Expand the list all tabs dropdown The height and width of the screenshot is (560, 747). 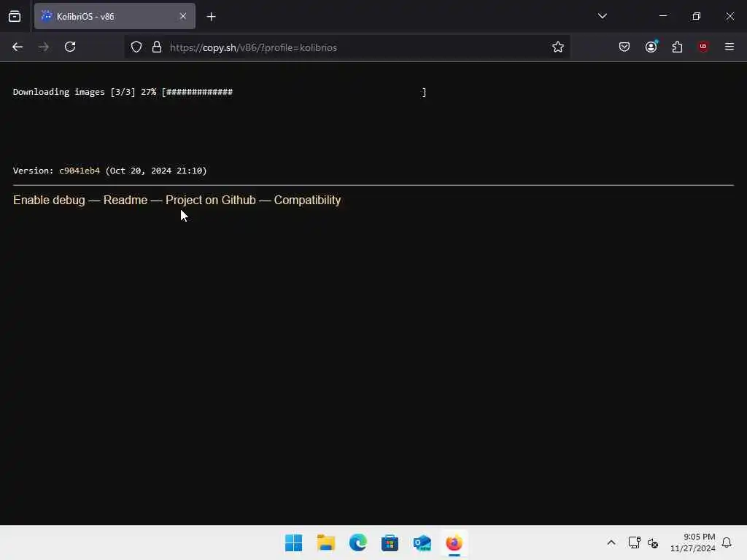(x=602, y=16)
